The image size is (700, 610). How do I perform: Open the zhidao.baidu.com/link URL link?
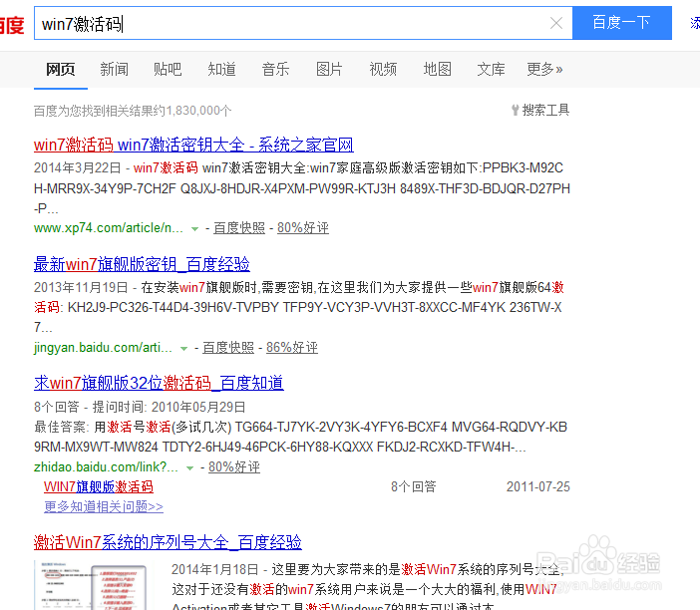coord(106,467)
